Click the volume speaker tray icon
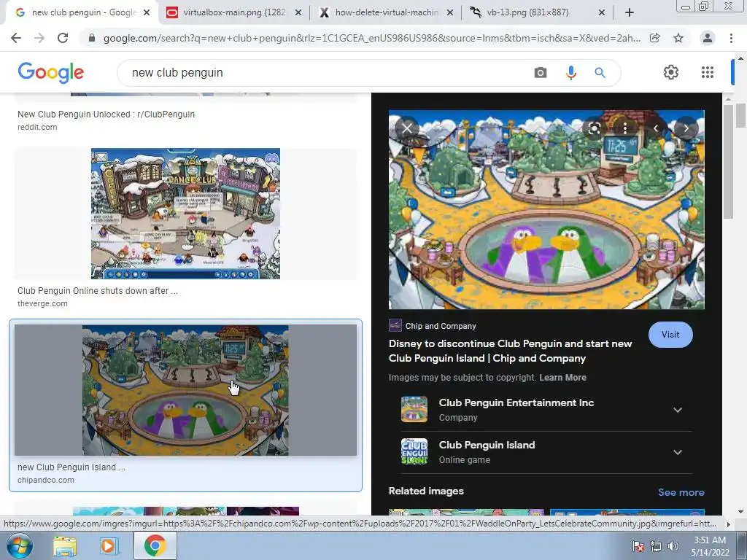 tap(673, 546)
